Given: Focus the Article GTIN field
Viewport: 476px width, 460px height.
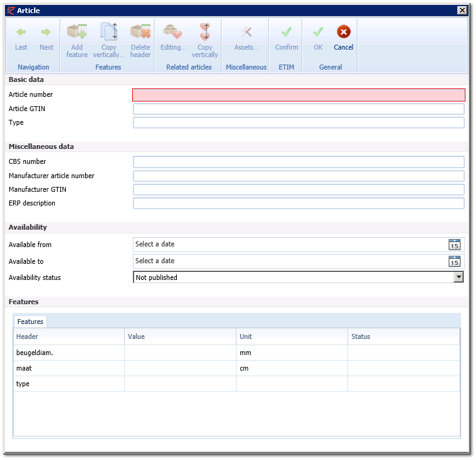Looking at the screenshot, I should 299,109.
